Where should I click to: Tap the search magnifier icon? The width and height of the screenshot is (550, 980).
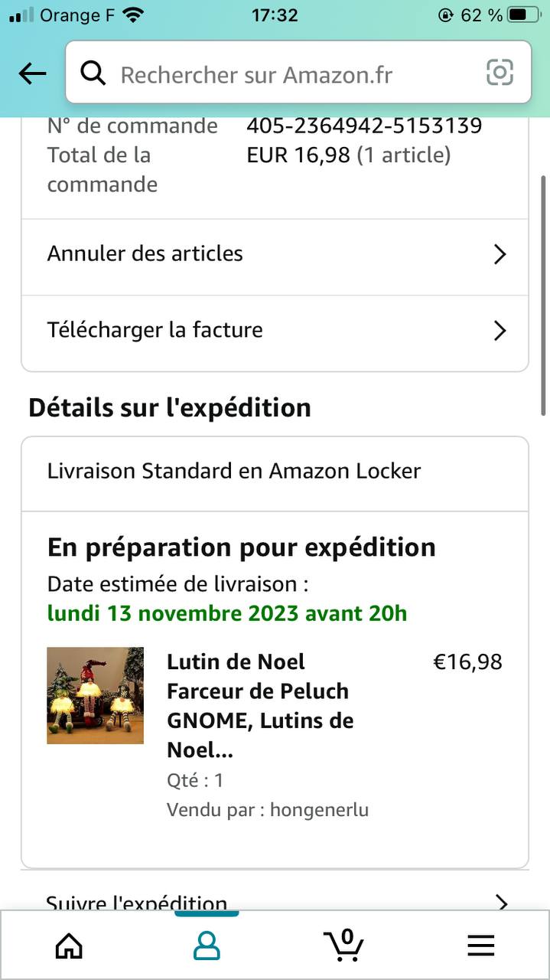tap(93, 73)
